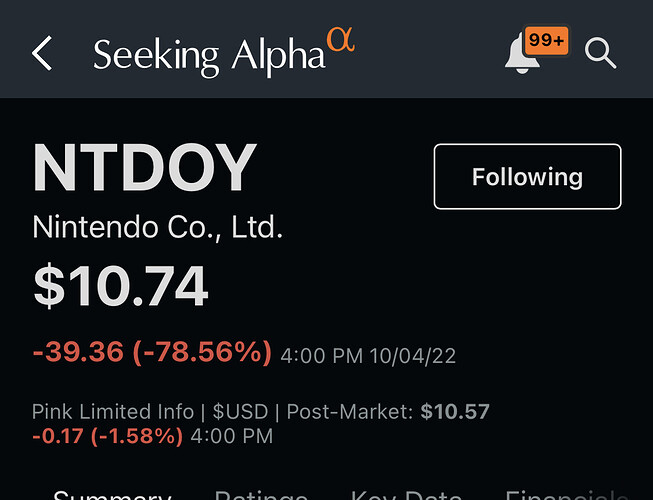Tap the NTDOY ticker symbol
This screenshot has height=500, width=653.
point(145,167)
